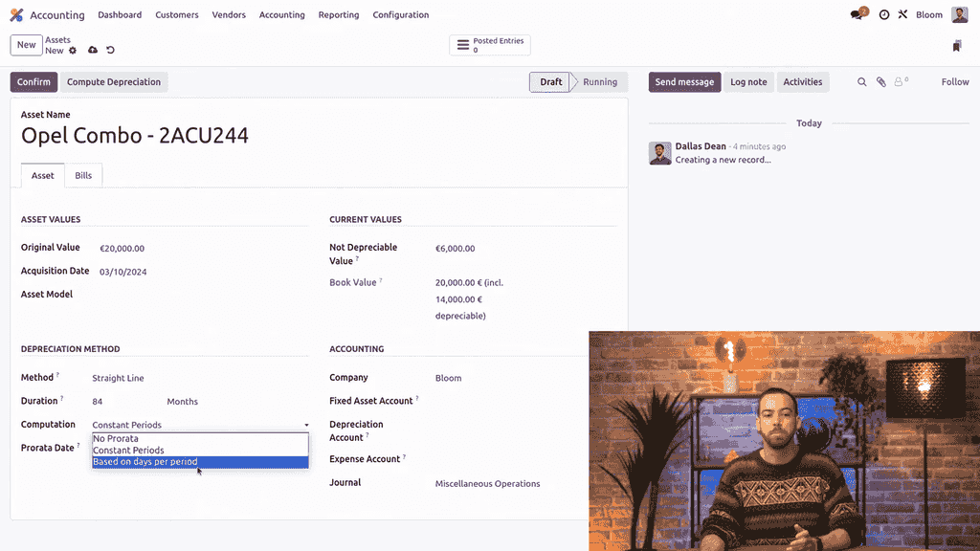
Task: Click the Original Value input field
Action: click(191, 249)
